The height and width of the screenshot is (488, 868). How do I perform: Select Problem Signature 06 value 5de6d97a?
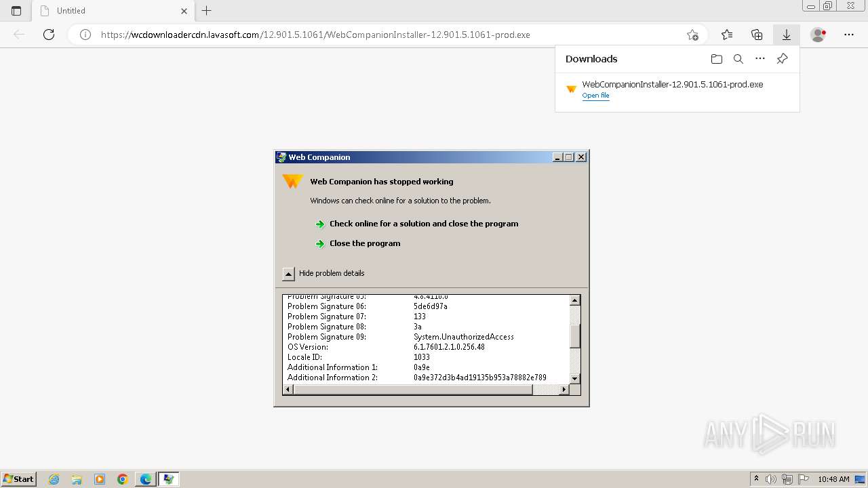[x=431, y=306]
